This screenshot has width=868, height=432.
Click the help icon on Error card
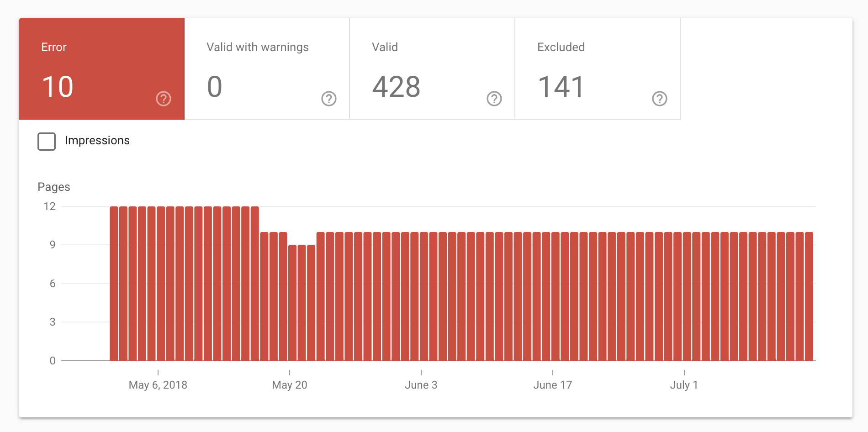point(163,99)
